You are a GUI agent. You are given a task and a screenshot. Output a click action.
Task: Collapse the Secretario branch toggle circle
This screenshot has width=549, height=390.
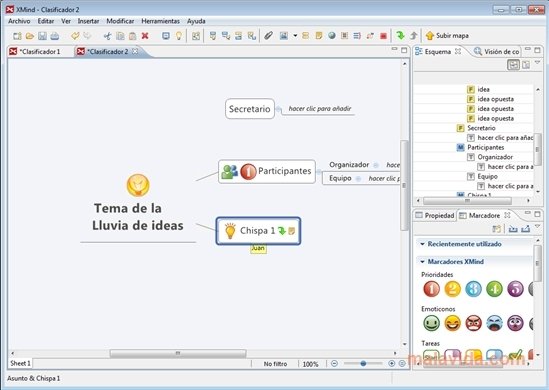(x=279, y=109)
